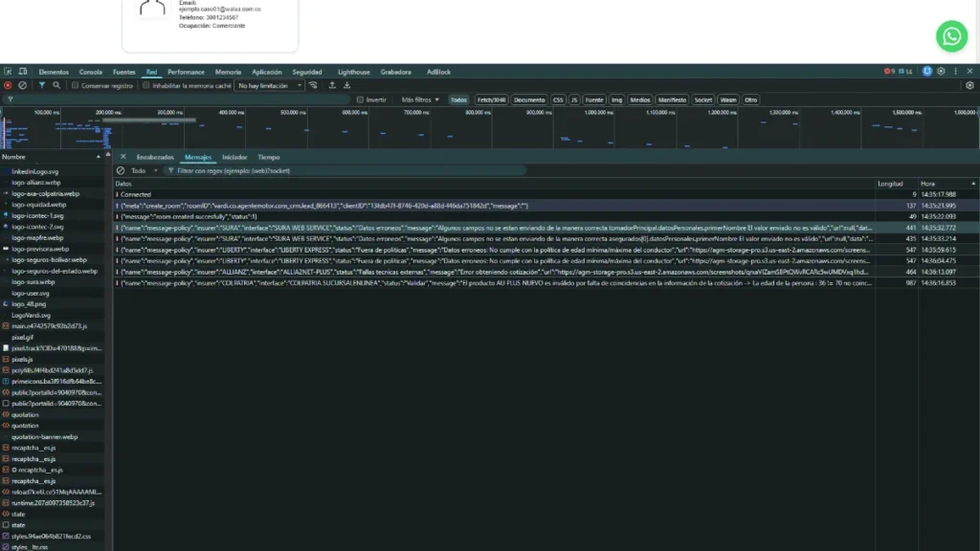Toggle the Fuente type filter
Viewport: 980px width, 551px height.
594,99
